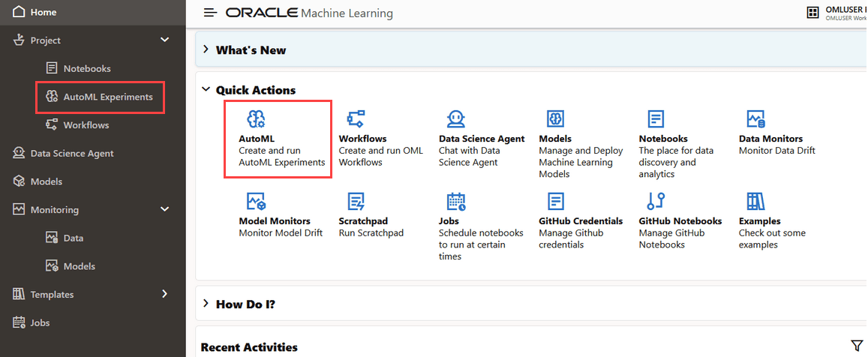Toggle the hamburger navigation menu
This screenshot has width=868, height=357.
click(210, 13)
